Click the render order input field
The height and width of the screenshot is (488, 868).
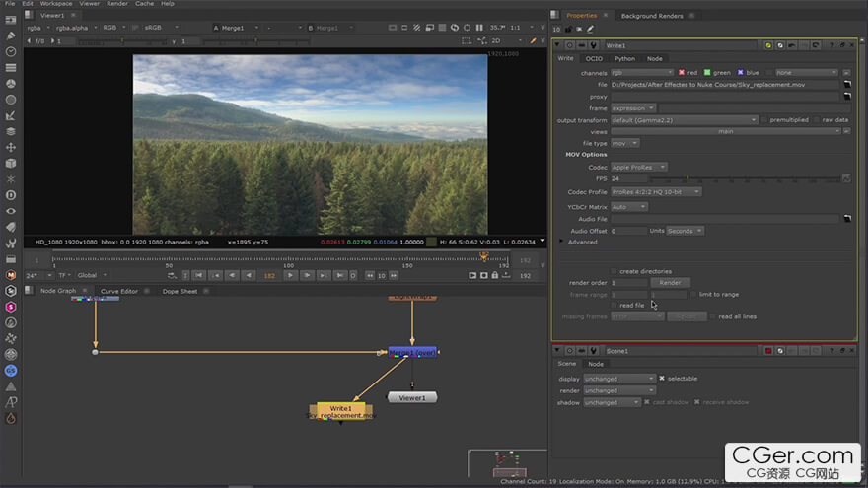pyautogui.click(x=628, y=283)
